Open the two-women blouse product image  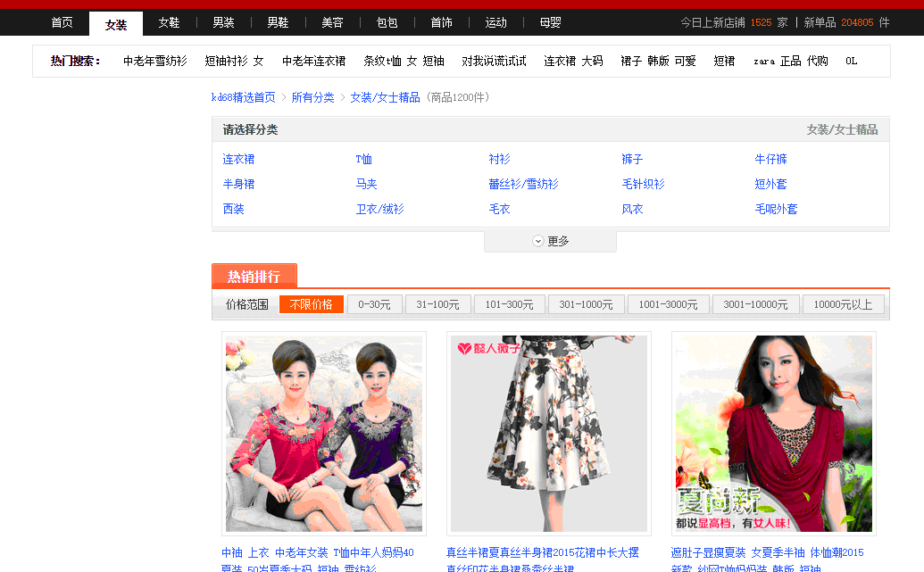pos(323,433)
